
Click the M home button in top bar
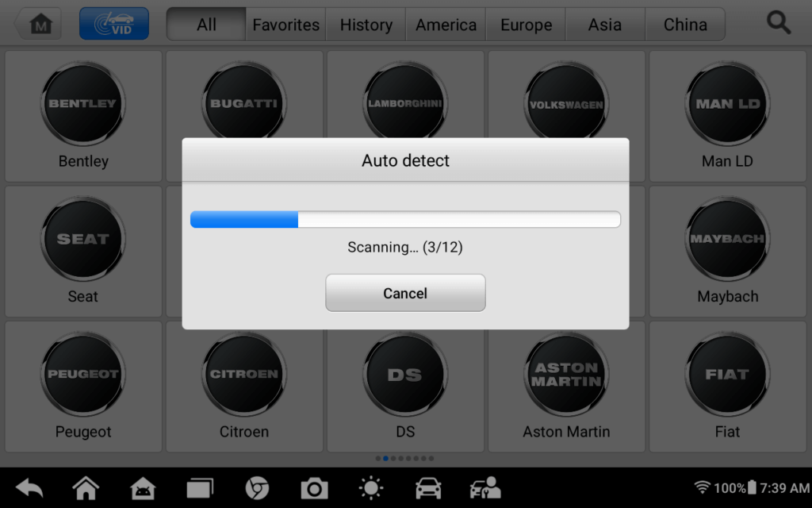[40, 25]
